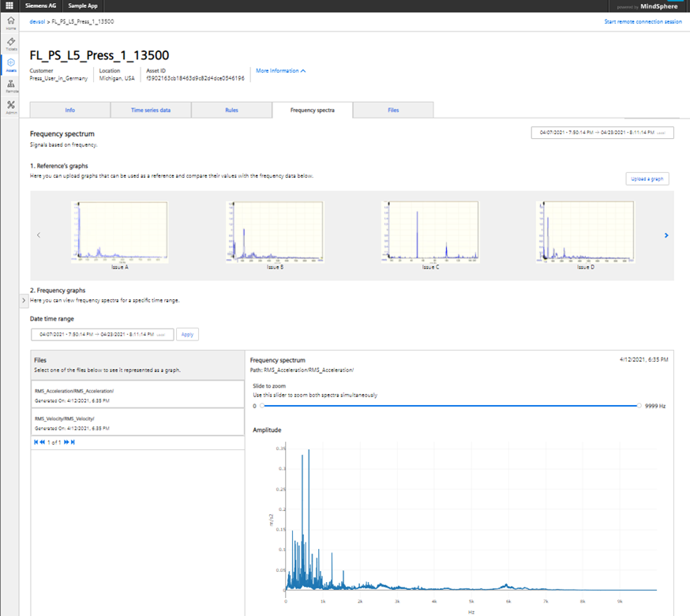Select the RMS_Velocity file entry

click(x=137, y=420)
